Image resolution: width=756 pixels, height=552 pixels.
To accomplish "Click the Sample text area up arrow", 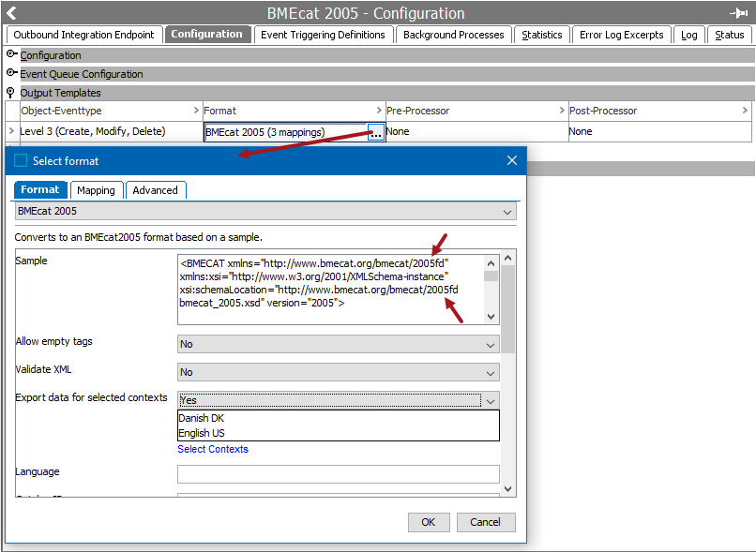I will (x=491, y=263).
